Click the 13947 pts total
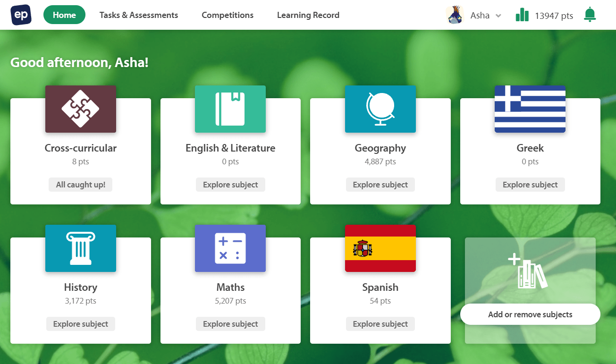The width and height of the screenshot is (616, 364). pos(554,16)
